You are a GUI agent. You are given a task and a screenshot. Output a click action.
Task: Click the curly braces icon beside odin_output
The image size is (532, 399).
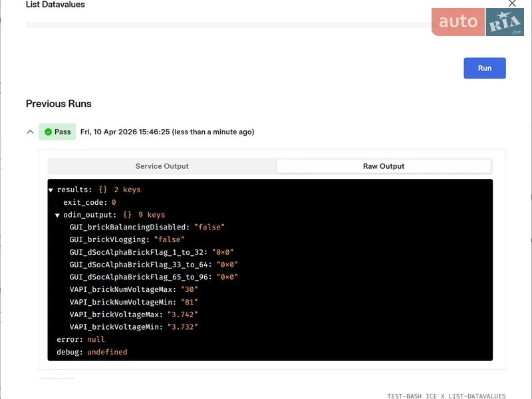(128, 215)
